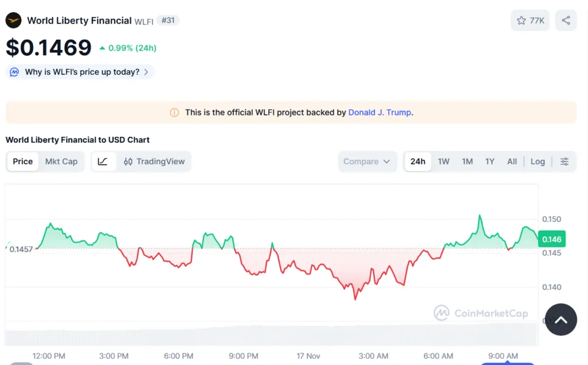Toggle the Log scale option
588x365 pixels.
[x=537, y=162]
